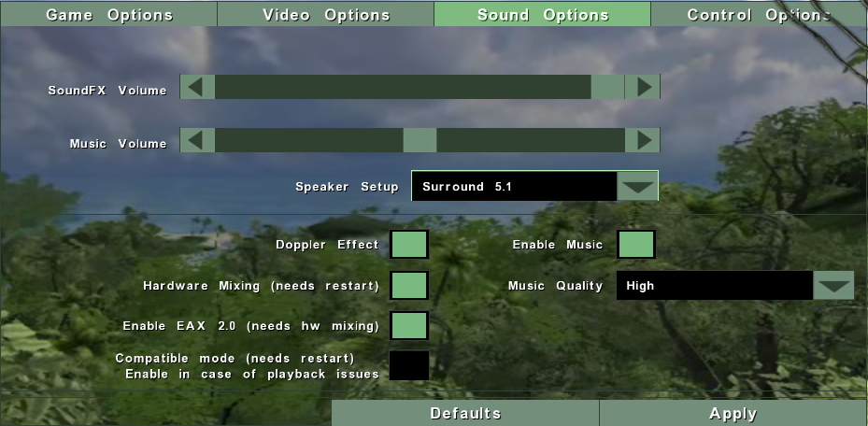This screenshot has height=426, width=868.
Task: Decrease SoundFX Volume with left arrow
Action: coord(197,87)
